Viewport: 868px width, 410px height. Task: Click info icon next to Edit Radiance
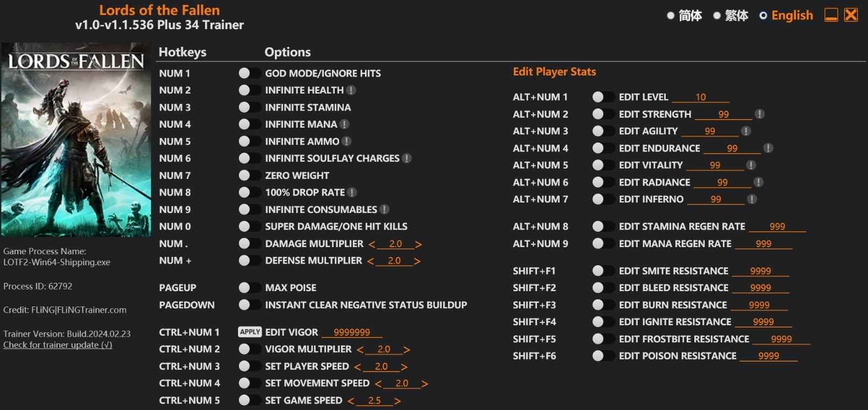point(759,182)
